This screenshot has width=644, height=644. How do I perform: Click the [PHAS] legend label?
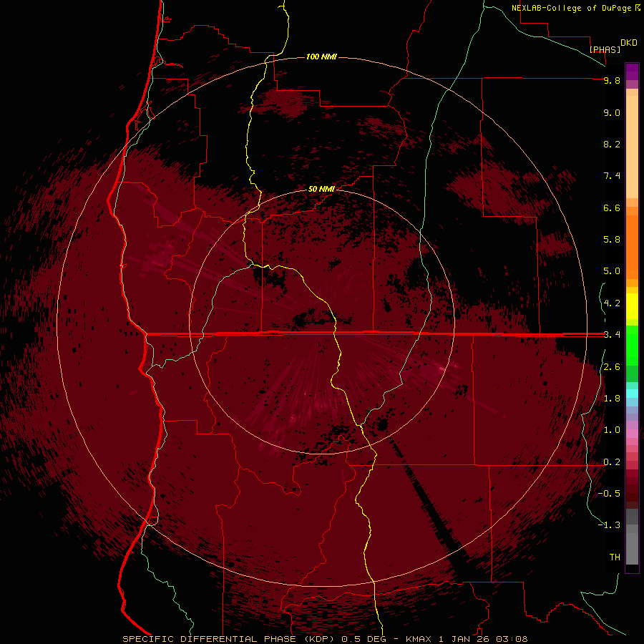[605, 49]
